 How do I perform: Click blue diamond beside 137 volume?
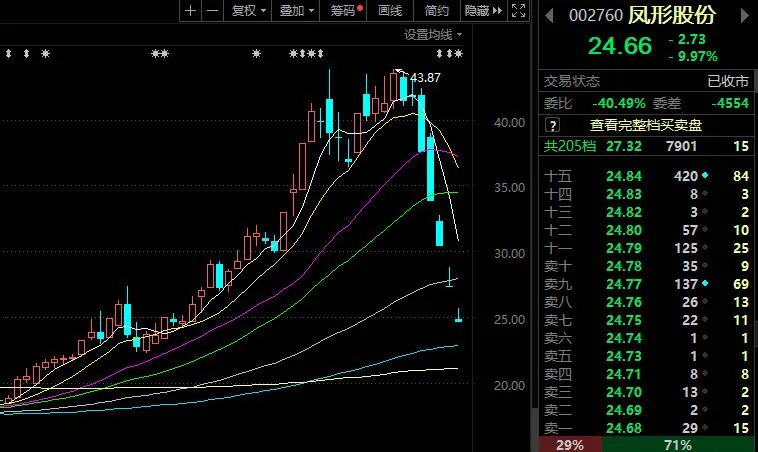(x=705, y=283)
